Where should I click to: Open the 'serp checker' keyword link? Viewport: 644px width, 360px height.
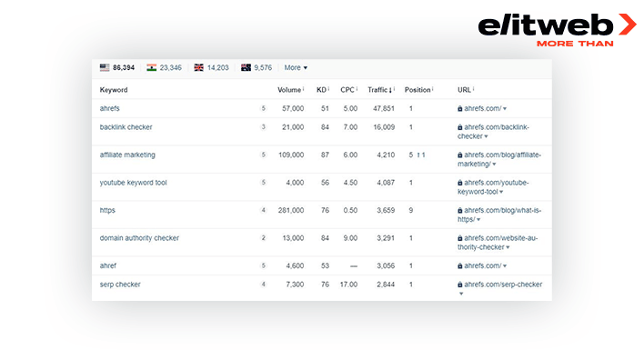pyautogui.click(x=120, y=285)
